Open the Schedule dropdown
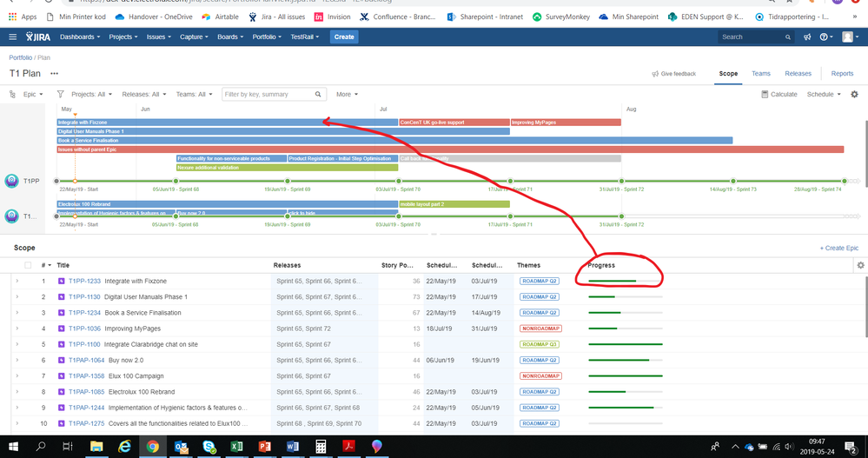Screen dimensions: 868x458 (823, 94)
